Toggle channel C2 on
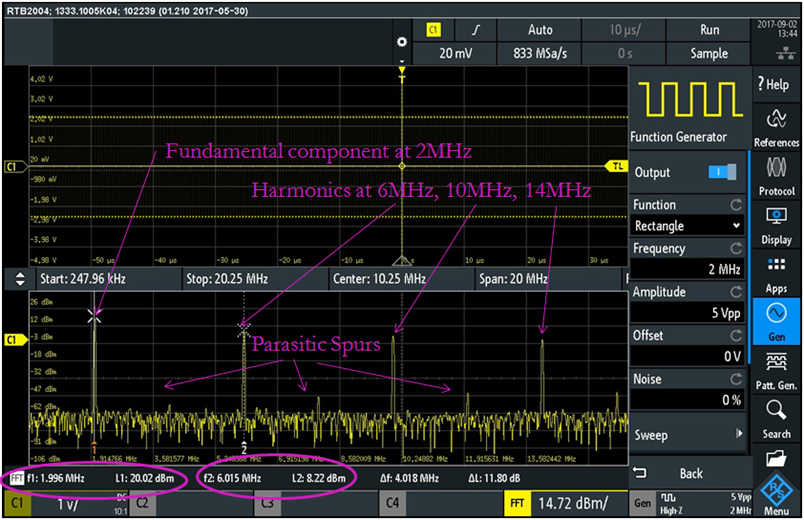Screen dimensions: 804x520 tap(143, 505)
